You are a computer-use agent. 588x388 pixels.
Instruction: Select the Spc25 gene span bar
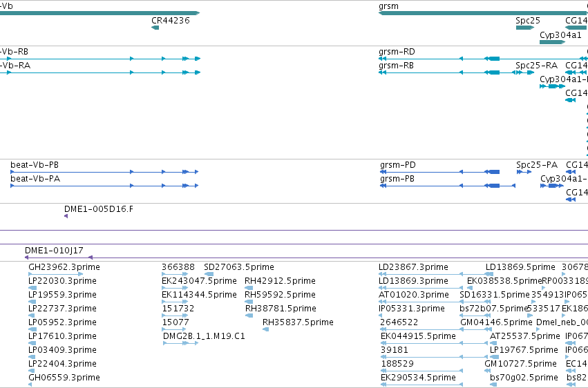[525, 28]
